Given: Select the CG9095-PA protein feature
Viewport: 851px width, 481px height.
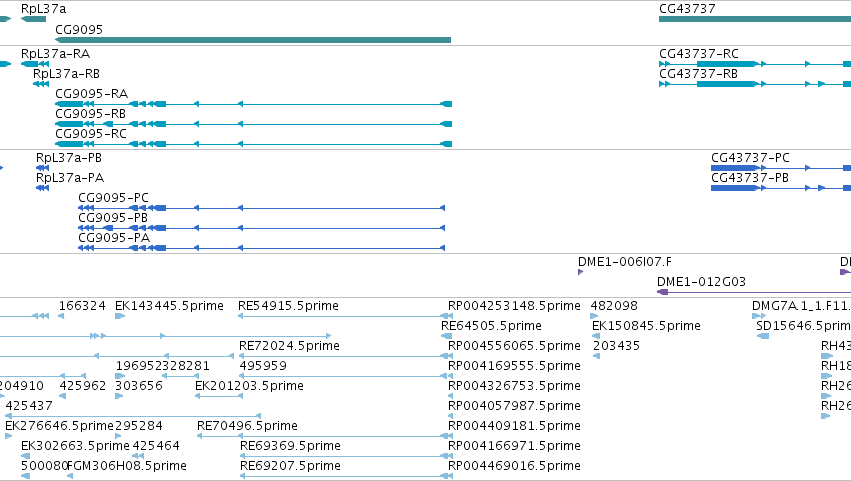Looking at the screenshot, I should pyautogui.click(x=262, y=248).
